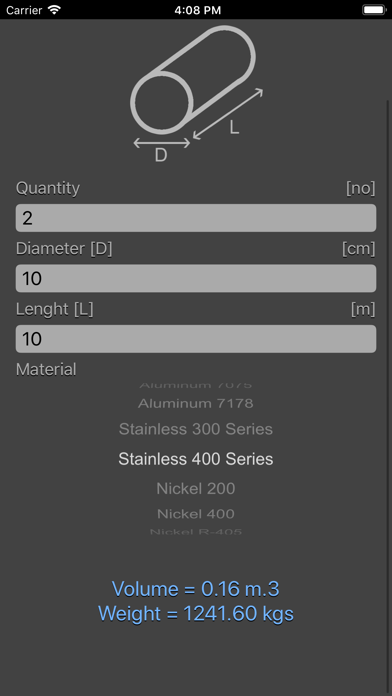The image size is (392, 696).
Task: Tap the Wi-Fi status icon
Action: point(55,10)
